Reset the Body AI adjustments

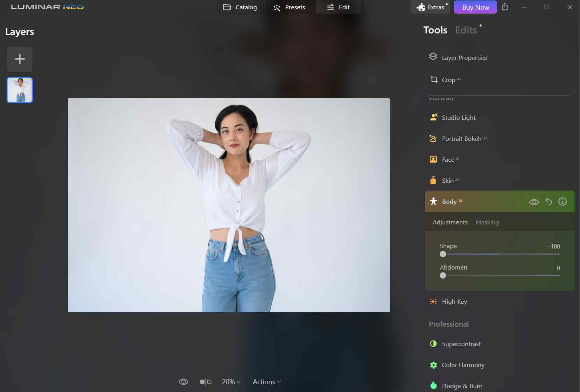pyautogui.click(x=548, y=201)
